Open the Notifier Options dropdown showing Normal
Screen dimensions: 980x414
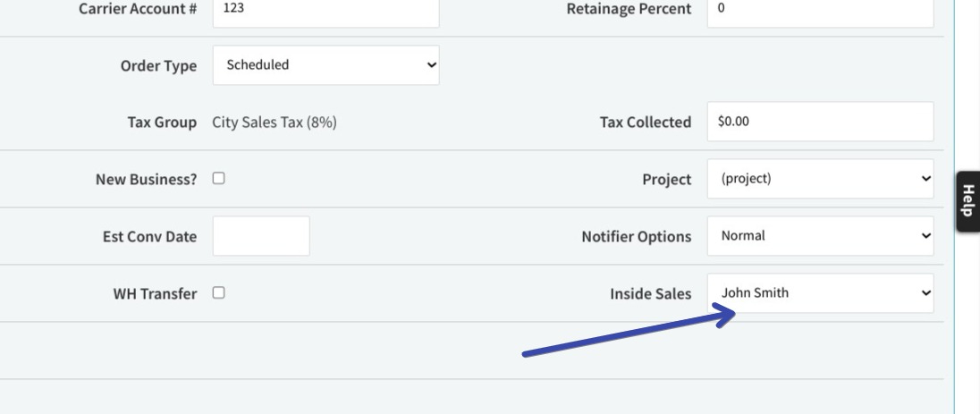coord(820,236)
